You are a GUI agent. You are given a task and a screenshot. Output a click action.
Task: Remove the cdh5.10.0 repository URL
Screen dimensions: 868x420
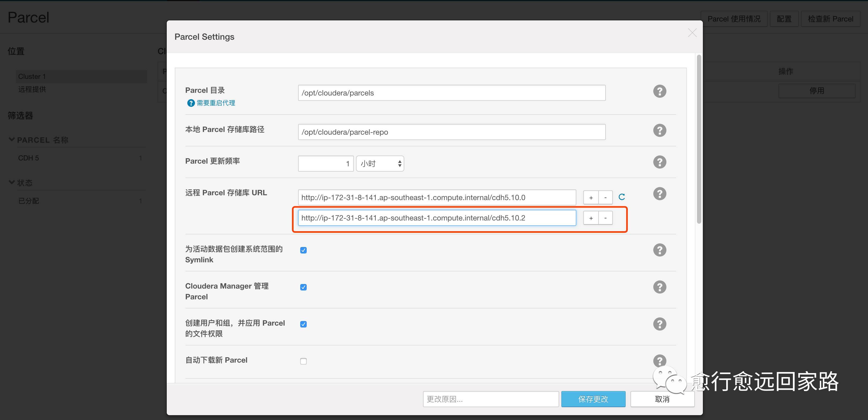[606, 198]
